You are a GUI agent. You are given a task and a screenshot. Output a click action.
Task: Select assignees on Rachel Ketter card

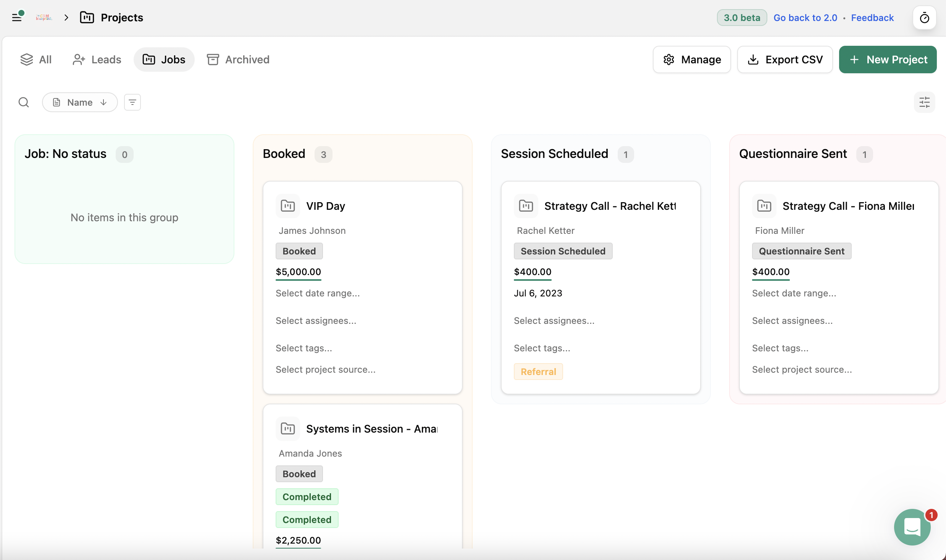554,321
